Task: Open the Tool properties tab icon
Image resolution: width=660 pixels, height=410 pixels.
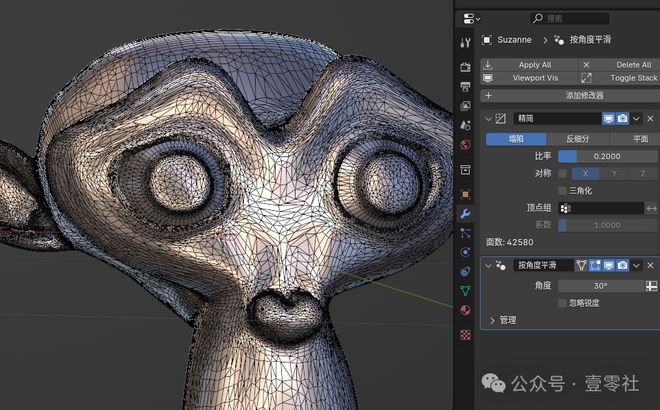Action: 465,43
